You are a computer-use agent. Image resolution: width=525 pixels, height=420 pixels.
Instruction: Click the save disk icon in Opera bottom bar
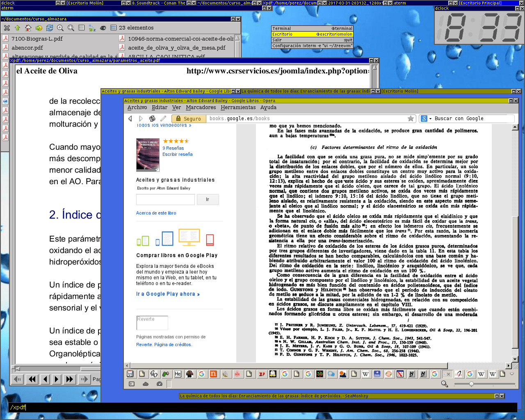(x=130, y=374)
